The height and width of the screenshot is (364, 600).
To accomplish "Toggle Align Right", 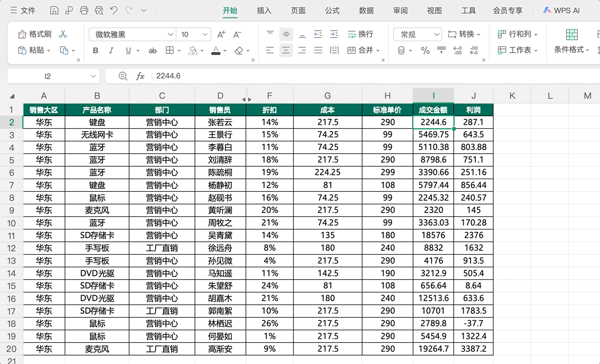I will [302, 50].
